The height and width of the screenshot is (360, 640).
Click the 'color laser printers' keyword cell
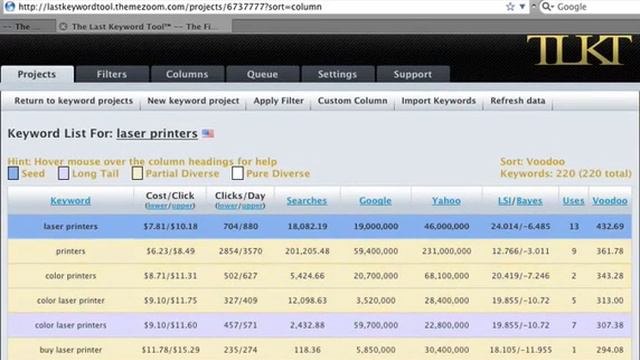pyautogui.click(x=71, y=325)
